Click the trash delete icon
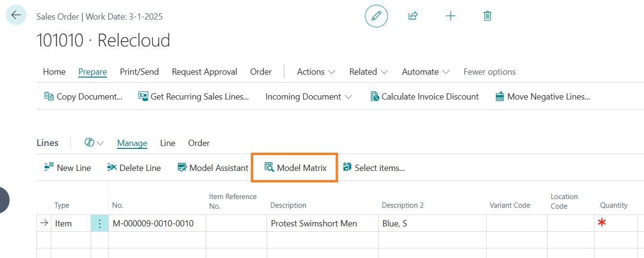 click(x=487, y=16)
